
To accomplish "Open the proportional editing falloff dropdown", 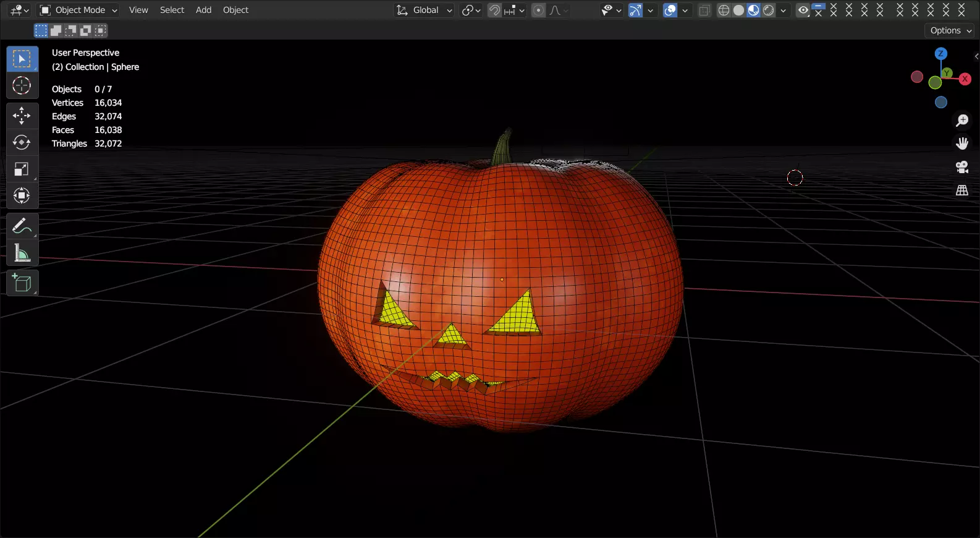I will pos(559,10).
